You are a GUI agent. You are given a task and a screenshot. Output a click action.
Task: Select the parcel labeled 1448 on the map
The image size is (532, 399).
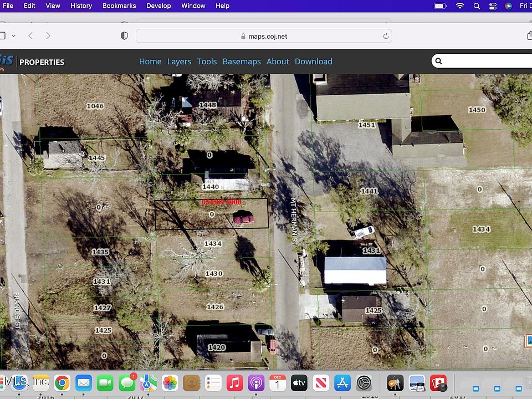coord(208,105)
